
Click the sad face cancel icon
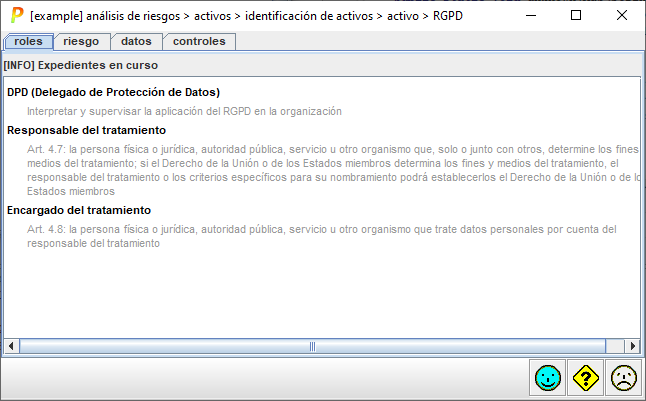[624, 378]
